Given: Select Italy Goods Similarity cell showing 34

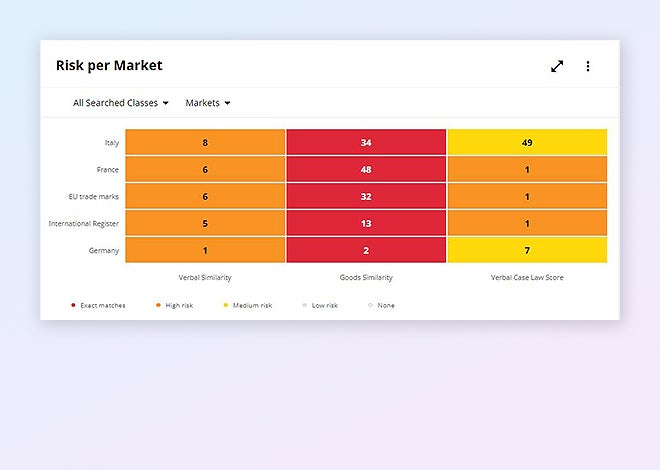Looking at the screenshot, I should coord(366,142).
